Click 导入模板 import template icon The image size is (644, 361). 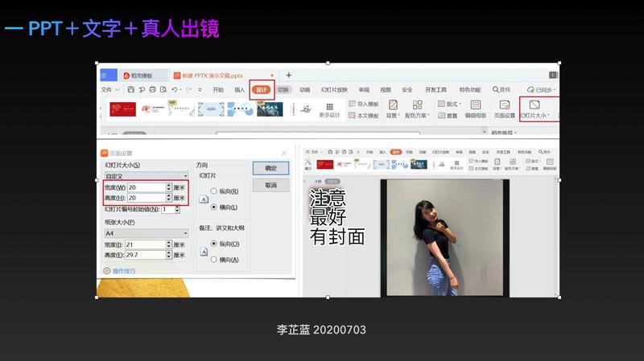pyautogui.click(x=352, y=104)
